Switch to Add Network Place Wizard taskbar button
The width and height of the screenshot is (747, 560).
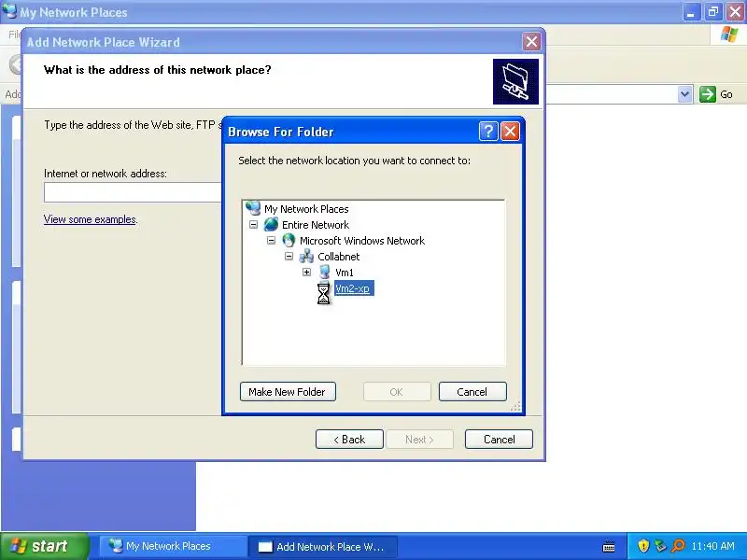322,546
